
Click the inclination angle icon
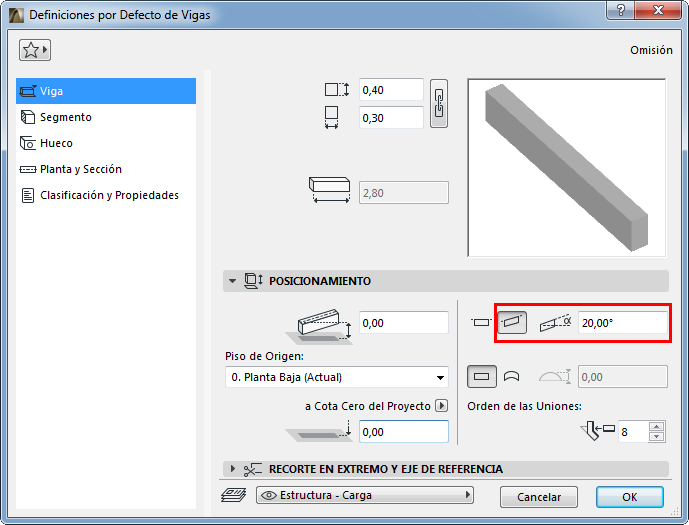555,323
